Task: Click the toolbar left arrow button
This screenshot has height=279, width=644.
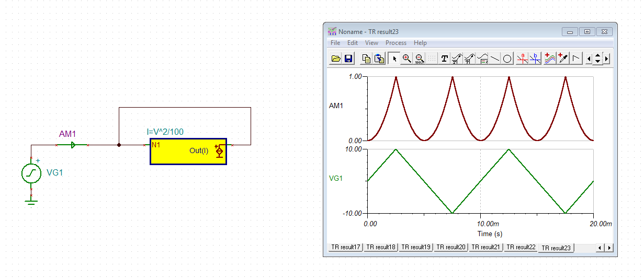Action: [589, 59]
